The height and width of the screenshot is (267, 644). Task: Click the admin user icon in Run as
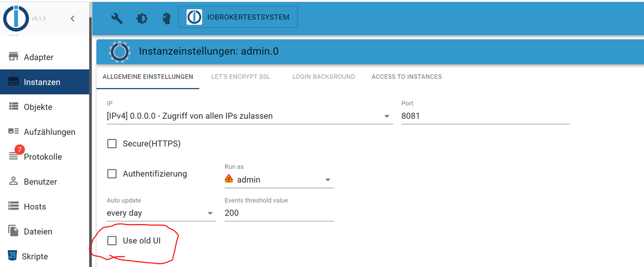click(229, 179)
